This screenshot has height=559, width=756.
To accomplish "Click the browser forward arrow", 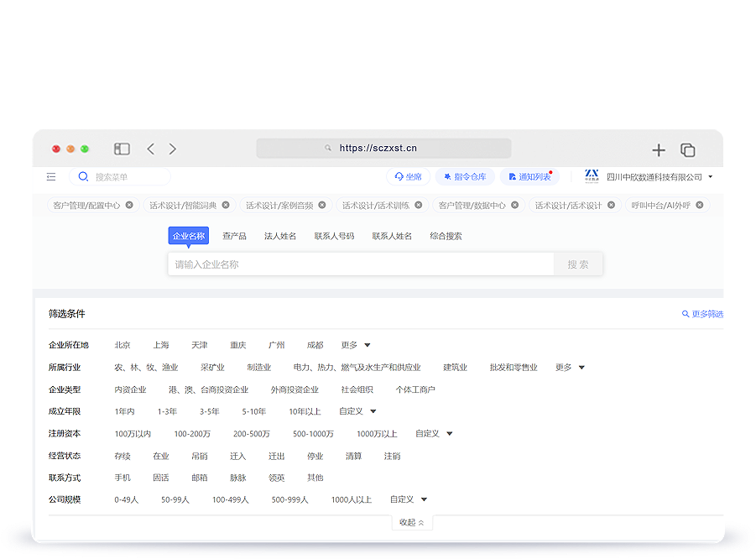I will click(x=173, y=149).
